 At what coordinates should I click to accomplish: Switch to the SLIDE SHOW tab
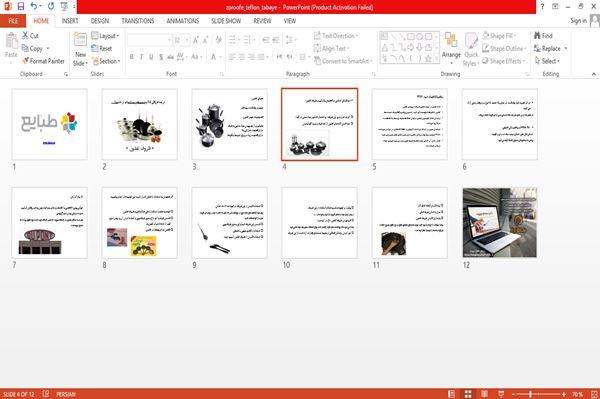(226, 21)
